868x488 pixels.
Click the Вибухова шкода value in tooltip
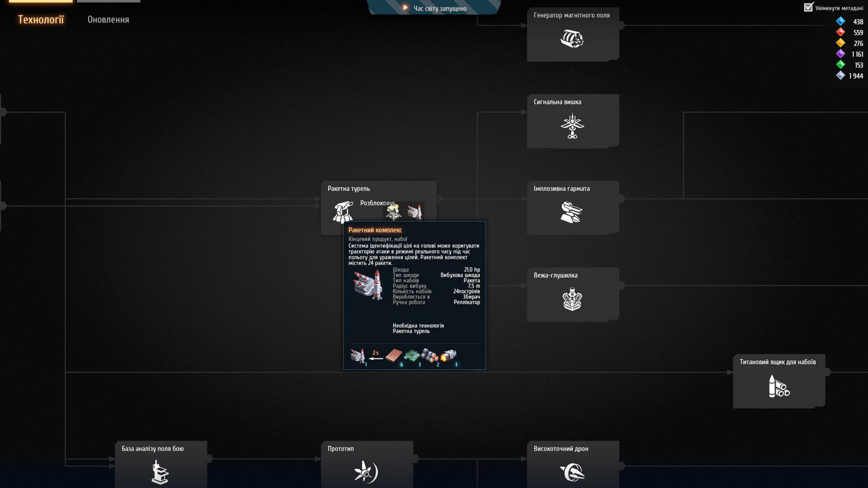pyautogui.click(x=460, y=275)
